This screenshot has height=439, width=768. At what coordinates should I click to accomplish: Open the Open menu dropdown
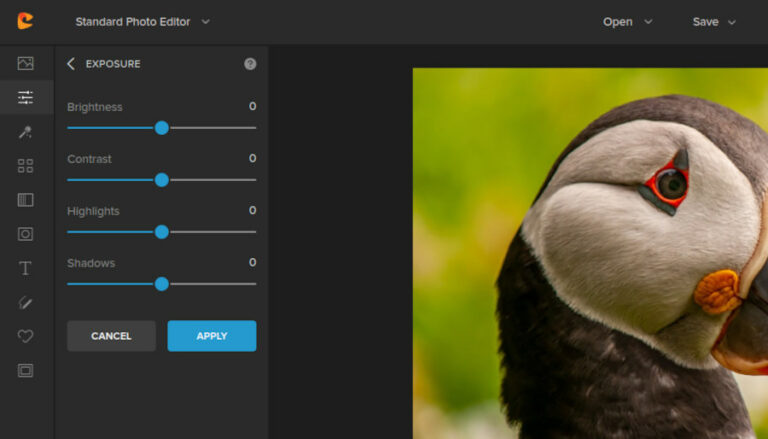pyautogui.click(x=627, y=22)
